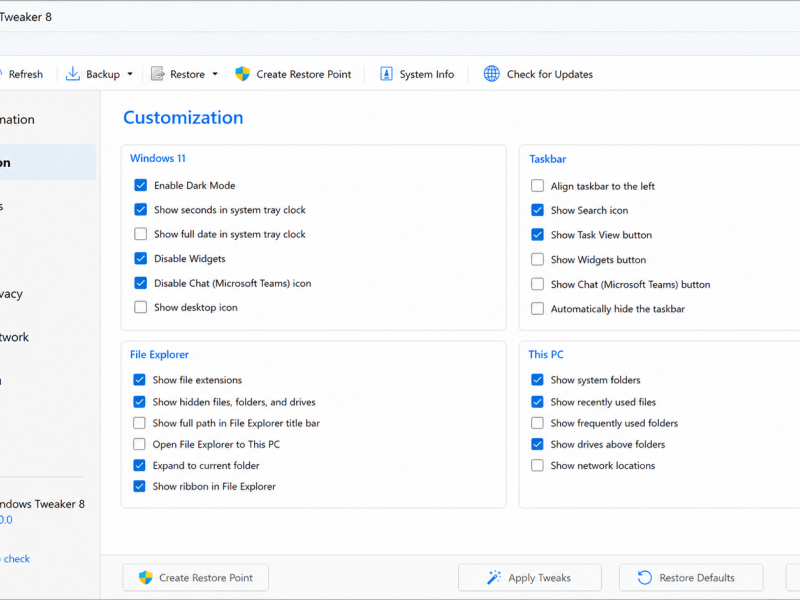Viewport: 800px width, 600px height.
Task: Toggle Disable Chat (Microsoft Teams) icon checkbox
Action: (x=140, y=283)
